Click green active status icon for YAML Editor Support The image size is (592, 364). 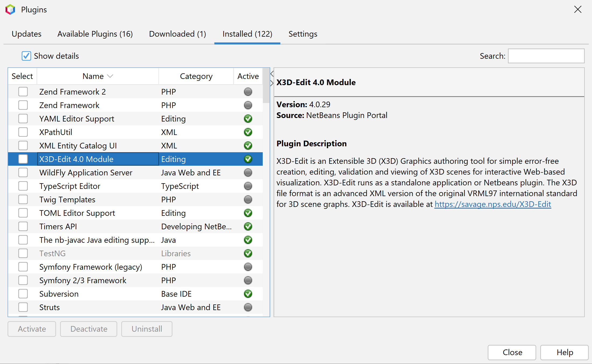248,119
